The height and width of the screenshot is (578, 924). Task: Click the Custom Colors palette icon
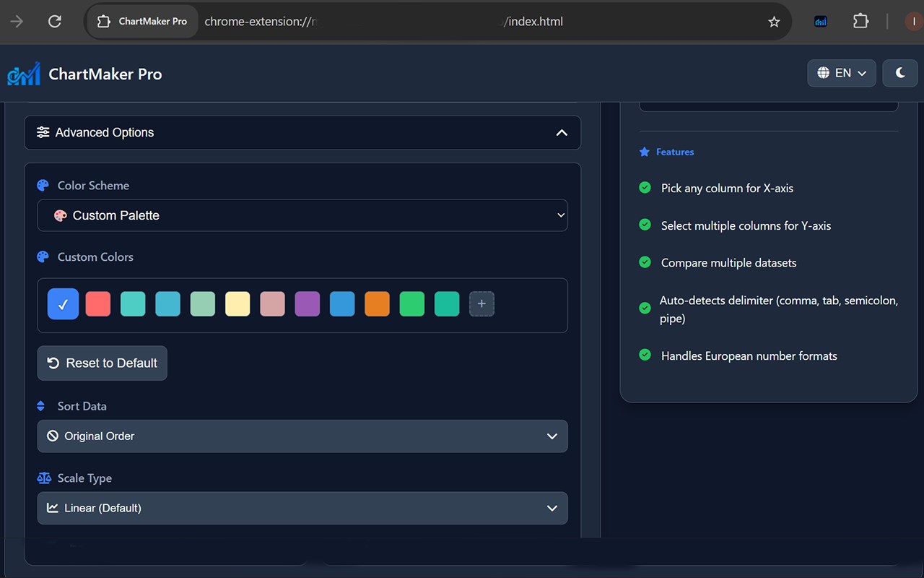(43, 257)
